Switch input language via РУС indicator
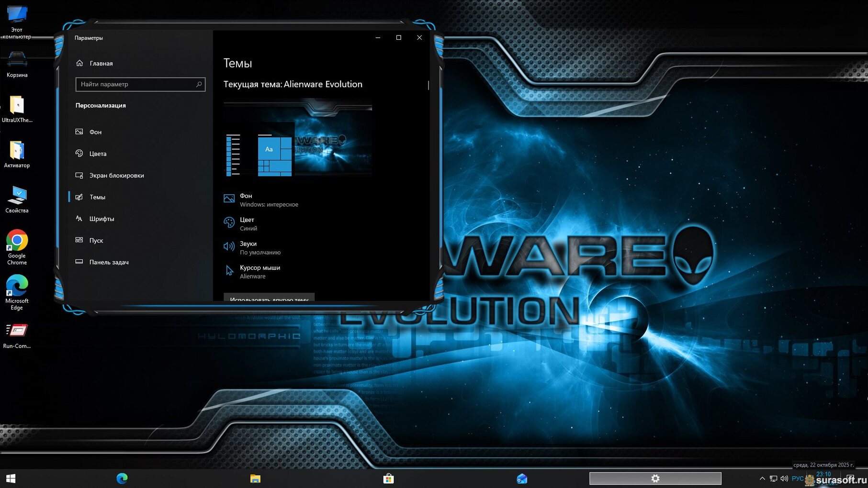This screenshot has height=488, width=868. pos(798,478)
